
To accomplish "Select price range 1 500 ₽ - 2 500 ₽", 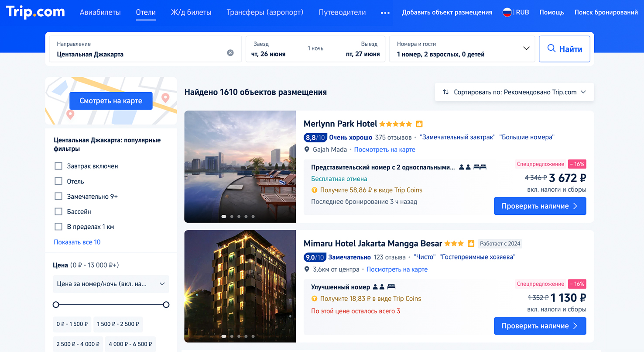I will 118,324.
